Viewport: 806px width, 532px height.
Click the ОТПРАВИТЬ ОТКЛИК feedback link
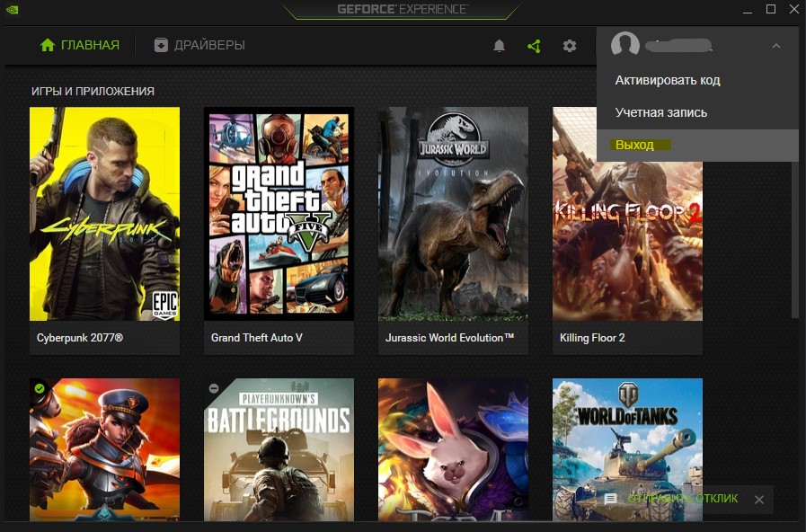683,499
